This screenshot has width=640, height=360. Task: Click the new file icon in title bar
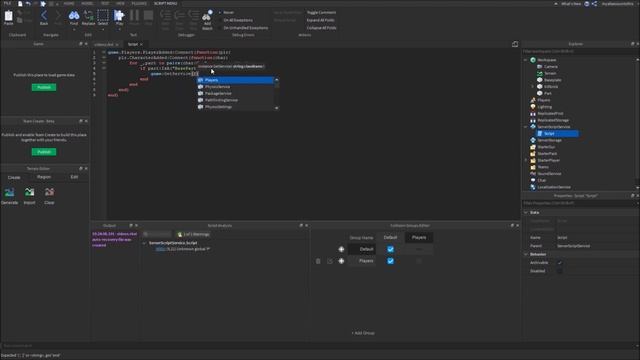(20, 4)
